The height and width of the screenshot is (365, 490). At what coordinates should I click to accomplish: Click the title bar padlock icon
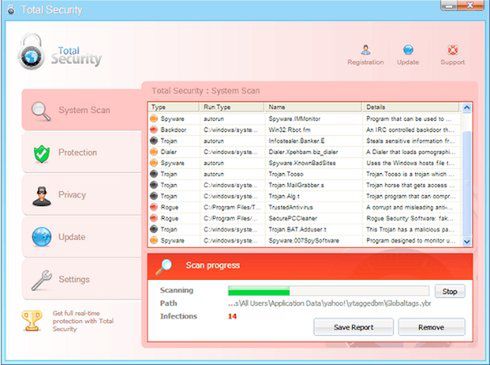click(11, 10)
